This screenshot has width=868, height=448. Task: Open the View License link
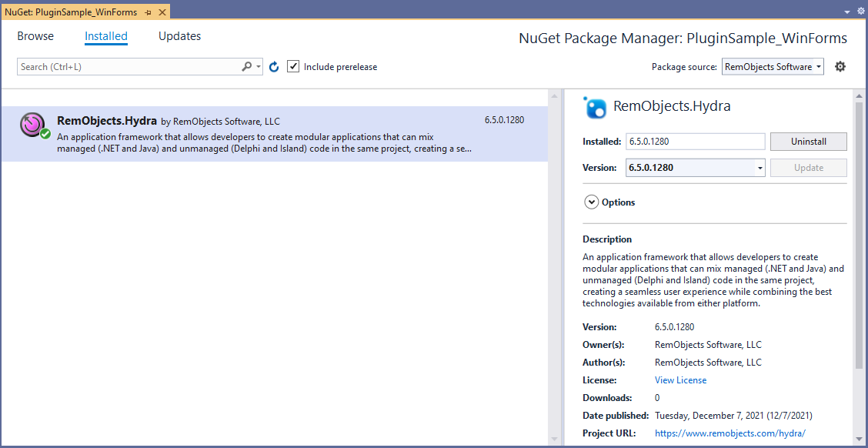[x=680, y=380]
